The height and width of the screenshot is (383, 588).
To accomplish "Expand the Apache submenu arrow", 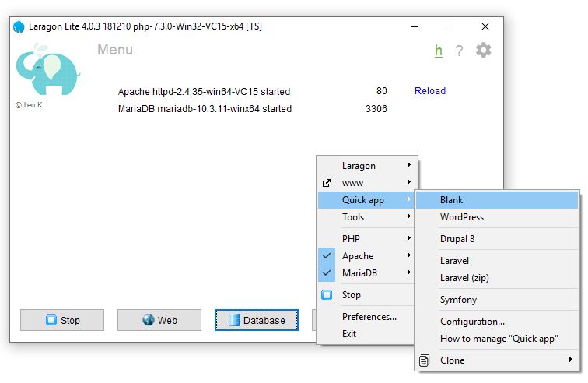I will pyautogui.click(x=409, y=255).
